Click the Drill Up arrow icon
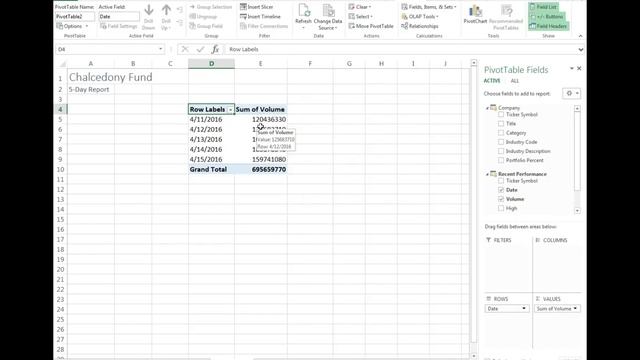Viewport: 640px width, 360px height. pos(166,10)
